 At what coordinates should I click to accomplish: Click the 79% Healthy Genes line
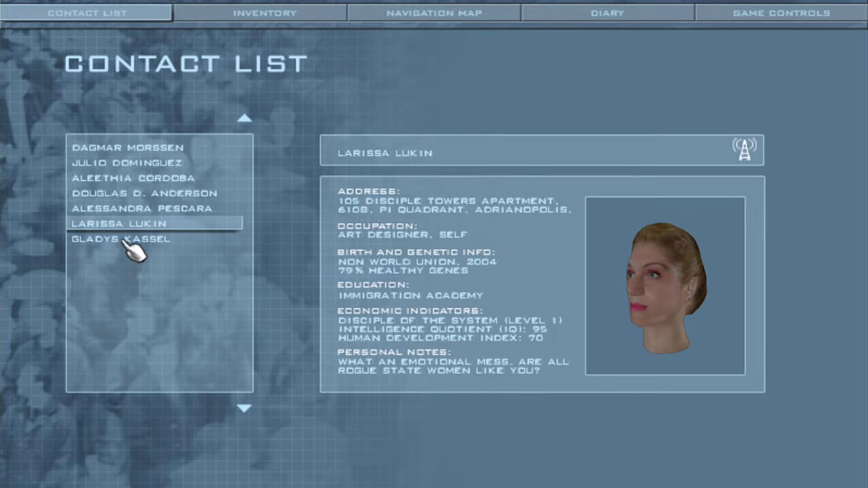[403, 270]
